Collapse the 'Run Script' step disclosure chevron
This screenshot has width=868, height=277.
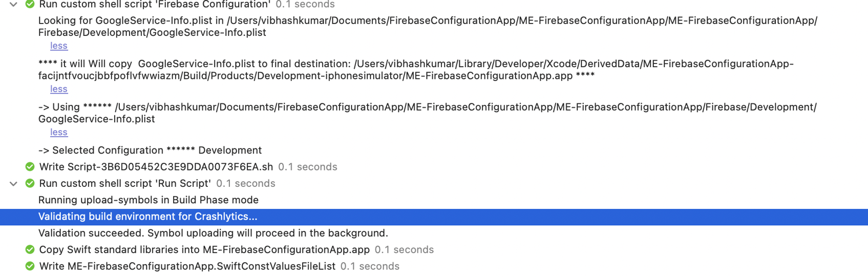(14, 184)
